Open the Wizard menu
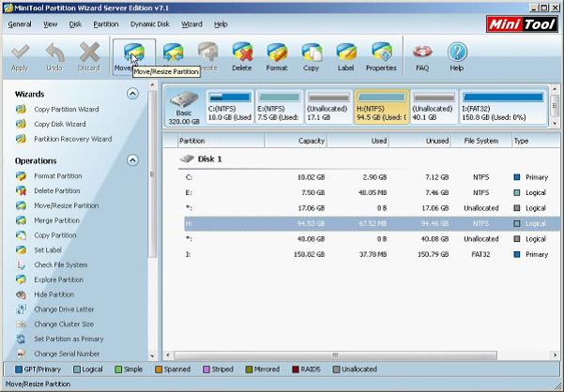 click(x=191, y=24)
